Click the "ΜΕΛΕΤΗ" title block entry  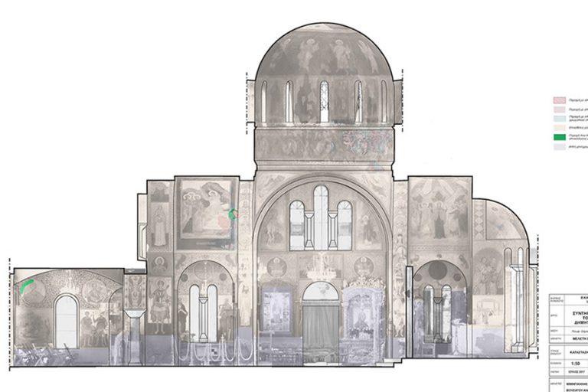click(579, 338)
